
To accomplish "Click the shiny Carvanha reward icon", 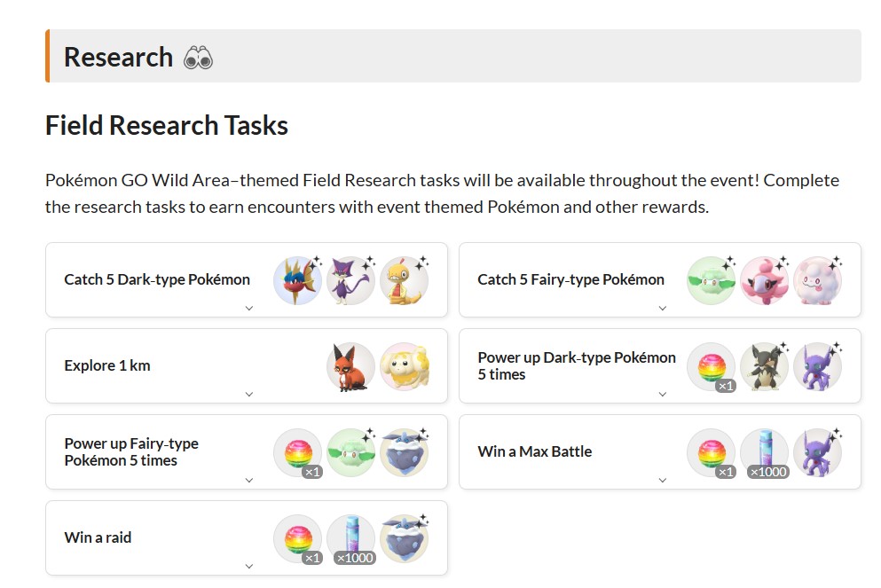I will tap(297, 280).
